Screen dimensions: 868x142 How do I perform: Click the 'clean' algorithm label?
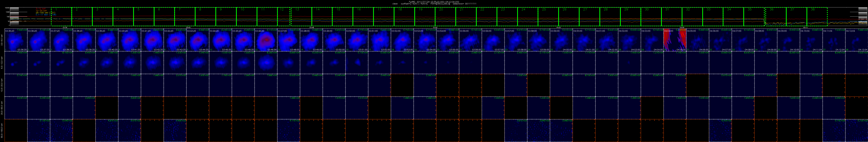(395, 4)
